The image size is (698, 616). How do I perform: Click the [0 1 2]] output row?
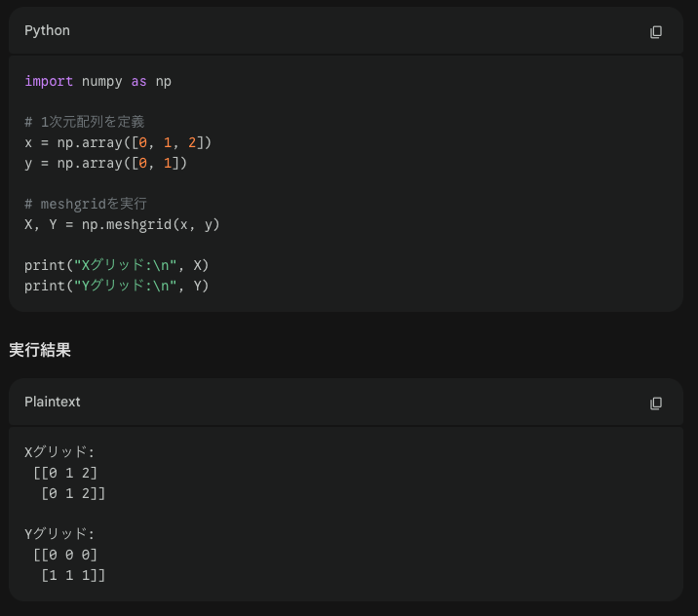(x=72, y=493)
